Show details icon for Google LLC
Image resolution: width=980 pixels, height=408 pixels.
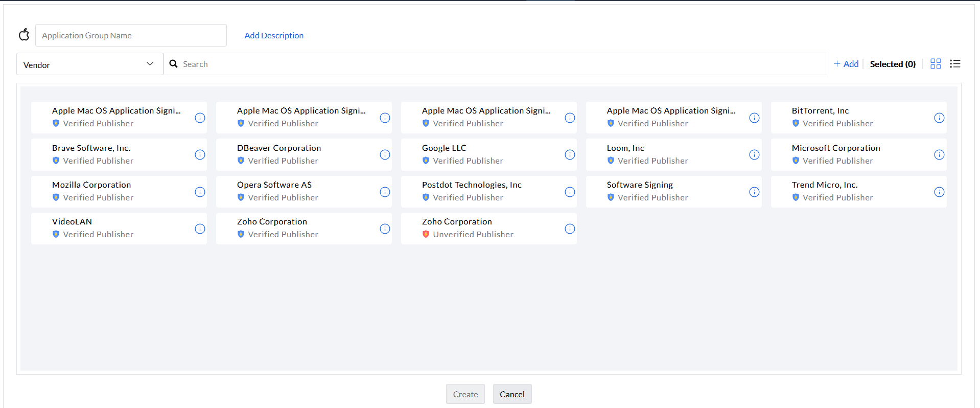pyautogui.click(x=570, y=154)
